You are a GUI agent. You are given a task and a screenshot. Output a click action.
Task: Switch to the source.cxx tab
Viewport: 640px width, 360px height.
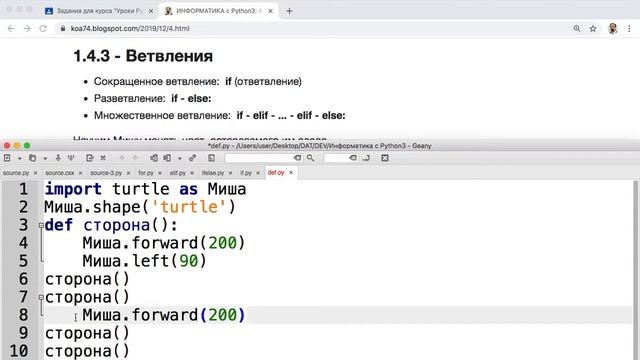60,173
